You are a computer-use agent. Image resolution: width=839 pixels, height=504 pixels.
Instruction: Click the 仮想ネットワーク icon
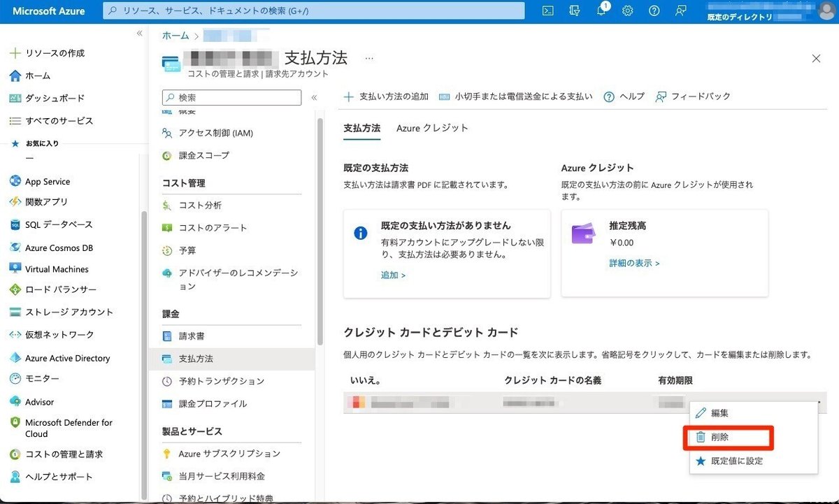pyautogui.click(x=15, y=335)
